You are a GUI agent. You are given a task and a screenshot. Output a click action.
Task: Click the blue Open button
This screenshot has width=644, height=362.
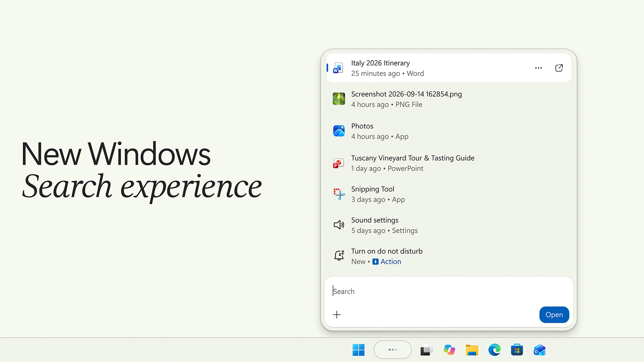pos(554,315)
